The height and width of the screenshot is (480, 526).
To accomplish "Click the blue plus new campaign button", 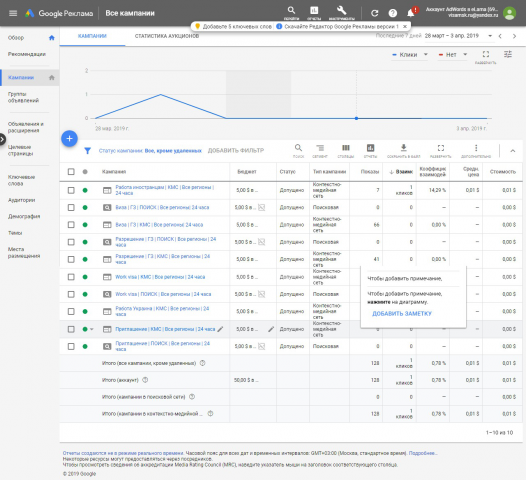I will coord(69,139).
